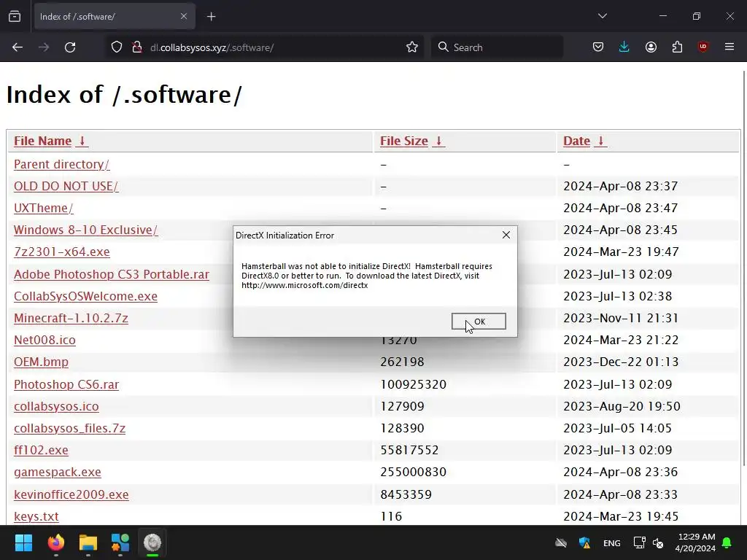The height and width of the screenshot is (560, 747).
Task: Reload the current page
Action: [x=70, y=47]
